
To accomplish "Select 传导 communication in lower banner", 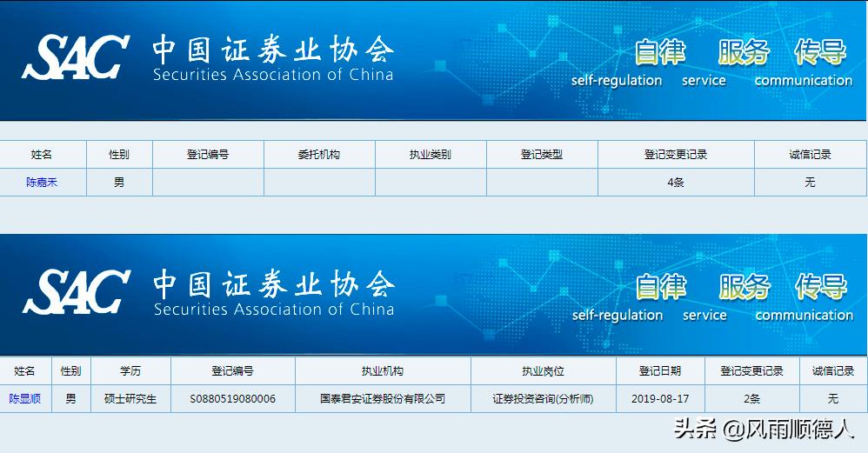I will coord(805,297).
